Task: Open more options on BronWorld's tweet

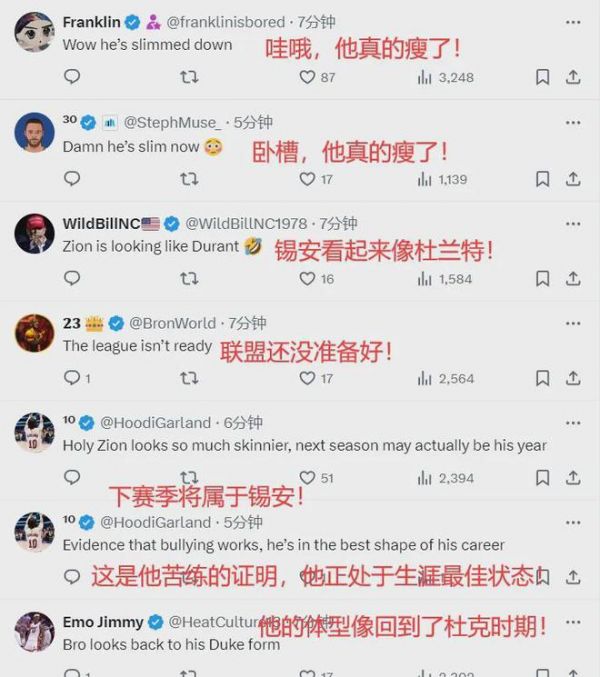Action: (573, 324)
